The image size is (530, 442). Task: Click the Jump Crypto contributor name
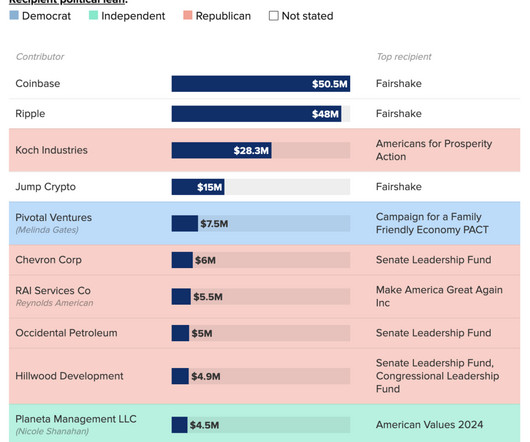pos(46,187)
